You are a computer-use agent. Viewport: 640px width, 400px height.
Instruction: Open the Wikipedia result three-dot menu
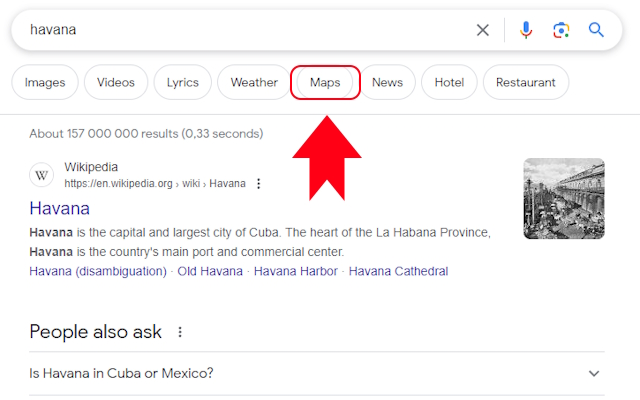coord(258,184)
